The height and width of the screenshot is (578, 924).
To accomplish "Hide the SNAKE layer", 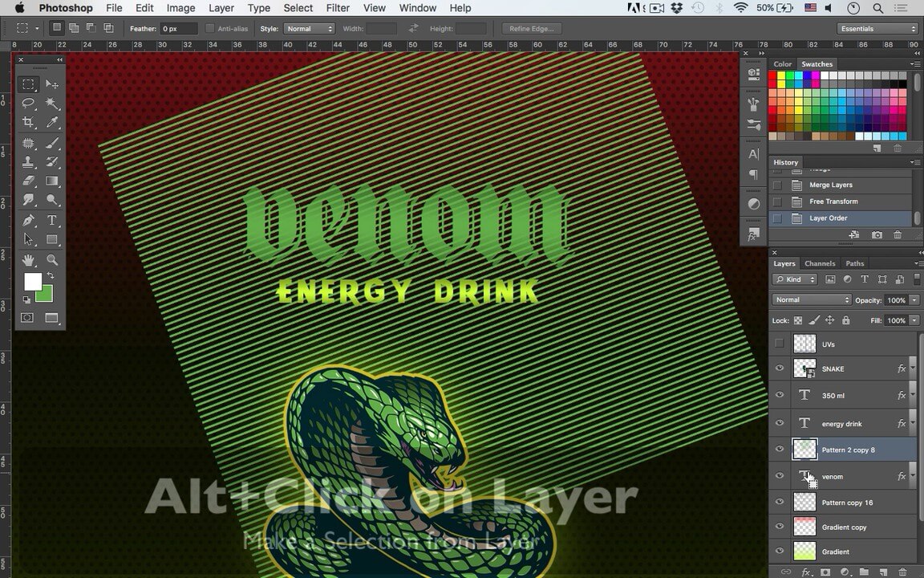I will click(x=779, y=368).
